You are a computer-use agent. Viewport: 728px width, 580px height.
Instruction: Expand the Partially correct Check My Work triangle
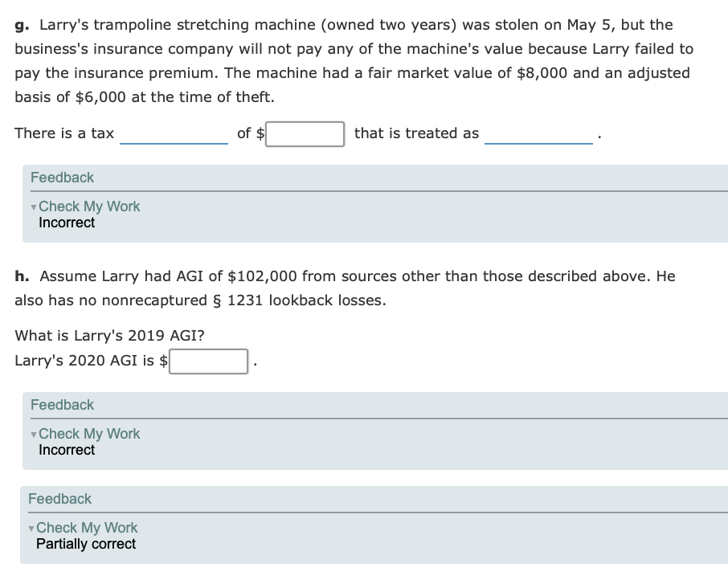tap(31, 528)
